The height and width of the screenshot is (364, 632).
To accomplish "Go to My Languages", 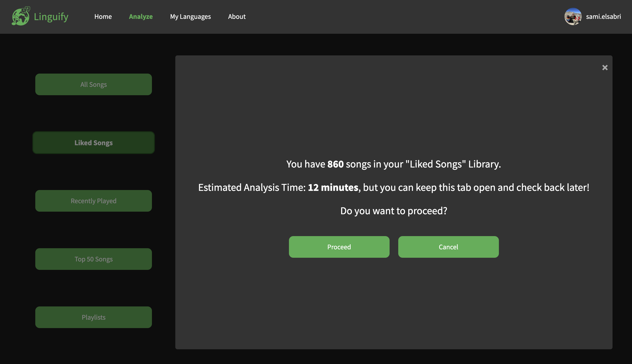I will 190,16.
